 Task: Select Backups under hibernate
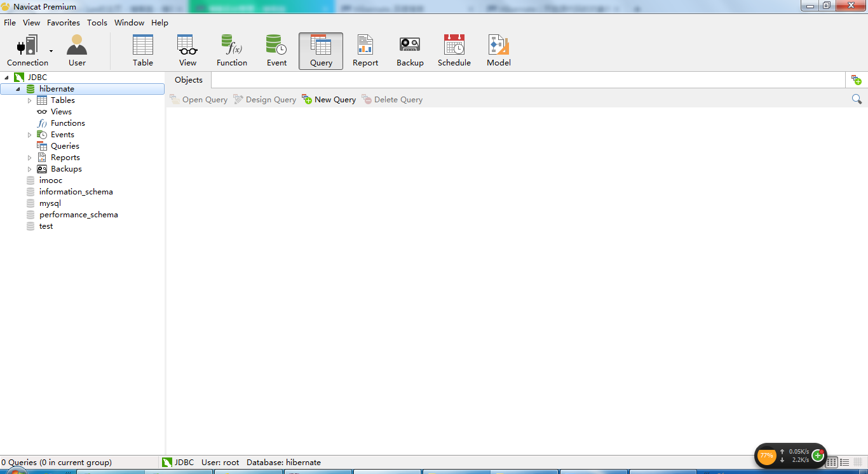point(66,169)
